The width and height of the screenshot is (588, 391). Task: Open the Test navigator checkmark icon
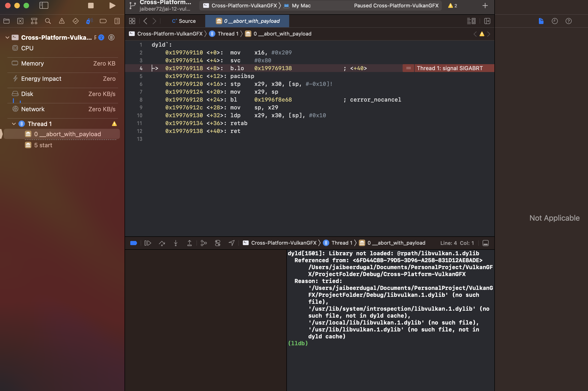75,21
